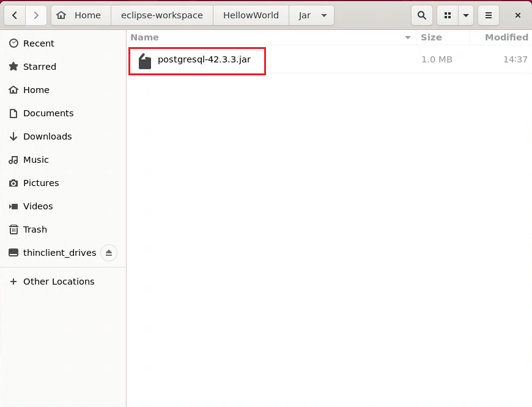The height and width of the screenshot is (407, 532).
Task: Click the 1.0 MB size value
Action: coord(437,59)
